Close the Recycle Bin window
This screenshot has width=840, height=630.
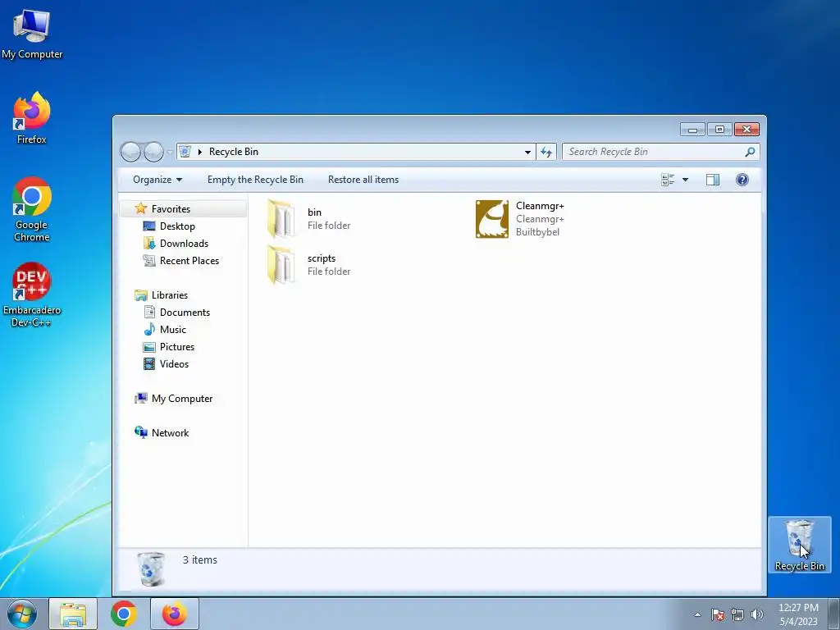[746, 130]
